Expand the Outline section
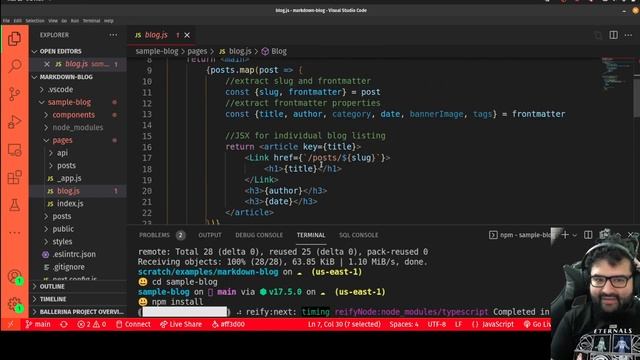This screenshot has width=640, height=360. coord(78,287)
